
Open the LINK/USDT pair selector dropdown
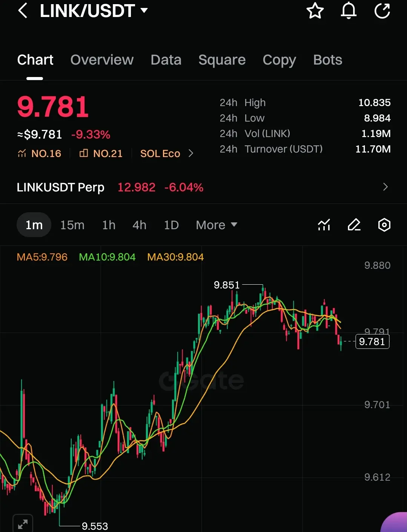[x=94, y=11]
